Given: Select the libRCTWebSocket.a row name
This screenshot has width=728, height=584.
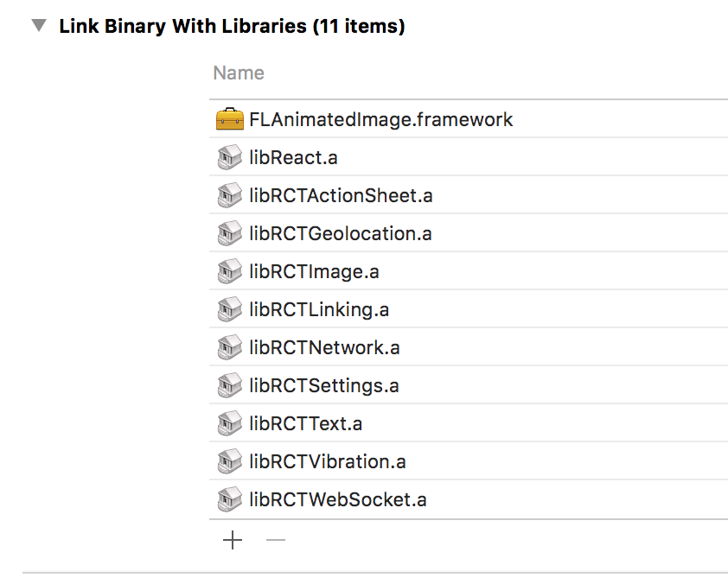Looking at the screenshot, I should tap(337, 500).
